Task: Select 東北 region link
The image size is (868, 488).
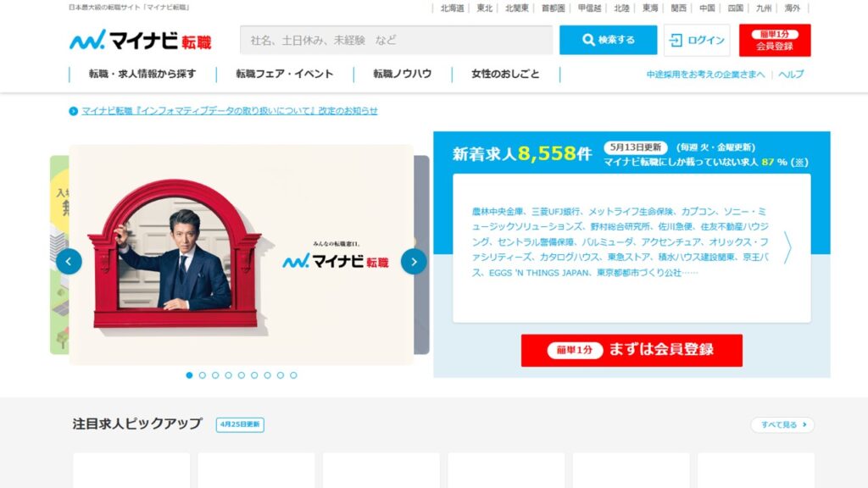Action: pos(484,8)
